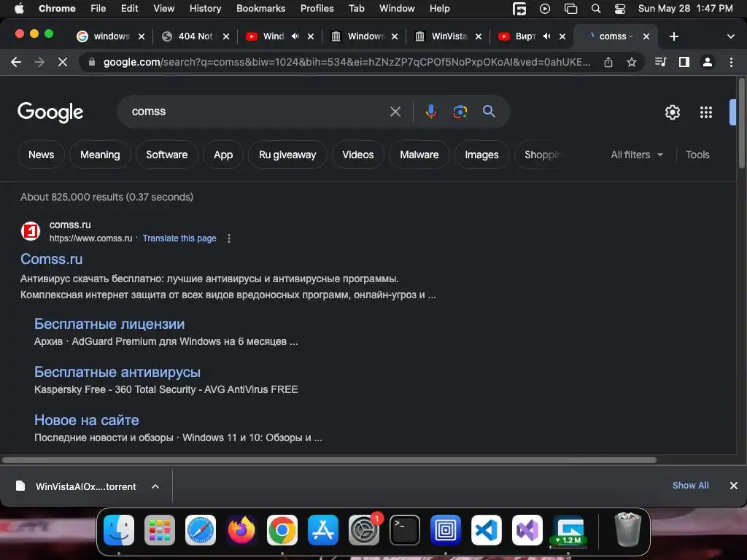Open the Trash in the Dock

pyautogui.click(x=628, y=529)
